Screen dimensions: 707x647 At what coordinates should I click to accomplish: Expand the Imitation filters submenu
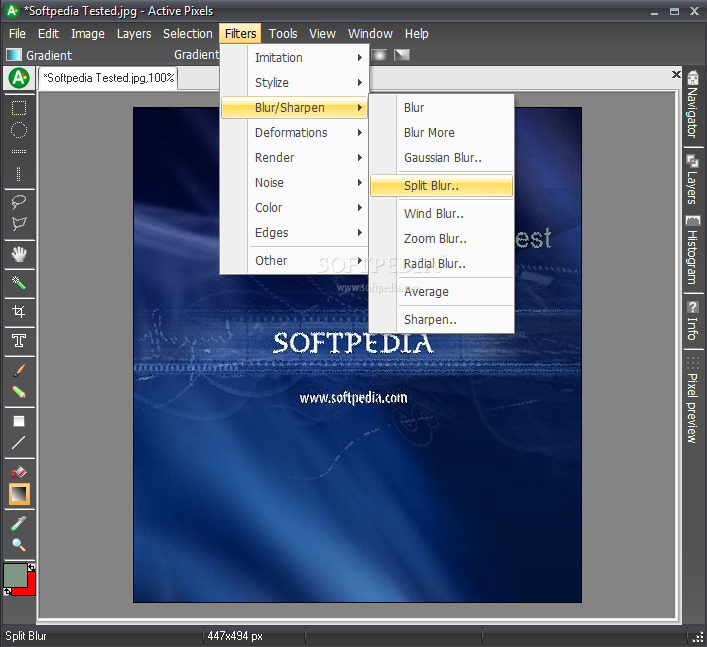[294, 58]
